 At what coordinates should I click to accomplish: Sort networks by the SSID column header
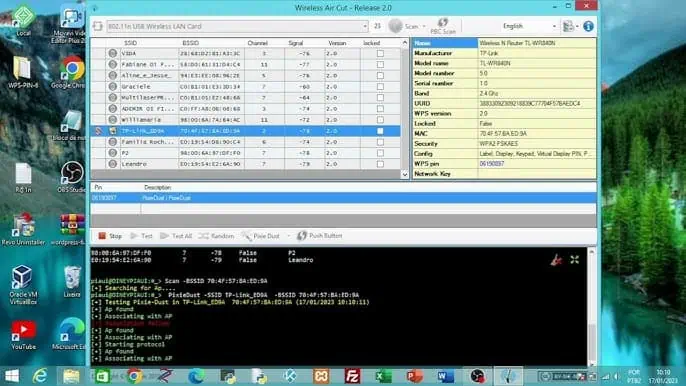[130, 43]
